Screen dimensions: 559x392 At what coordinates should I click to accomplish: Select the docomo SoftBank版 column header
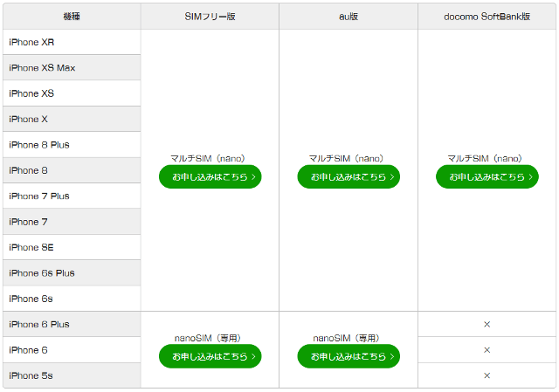coord(487,17)
